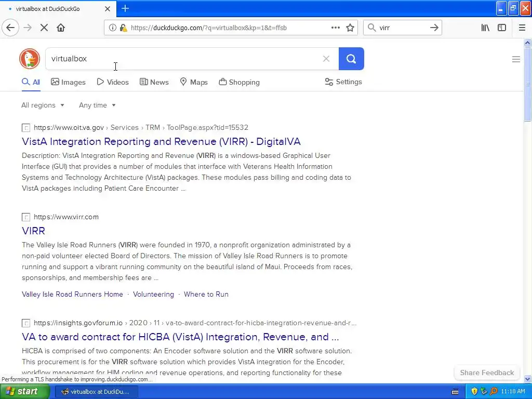Switch to News results
The width and height of the screenshot is (532, 399).
click(154, 82)
